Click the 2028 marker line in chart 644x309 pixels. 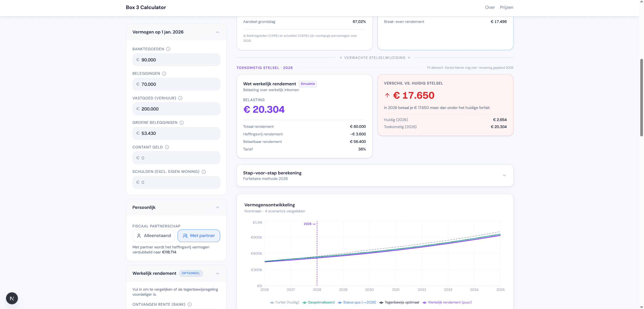(x=317, y=254)
